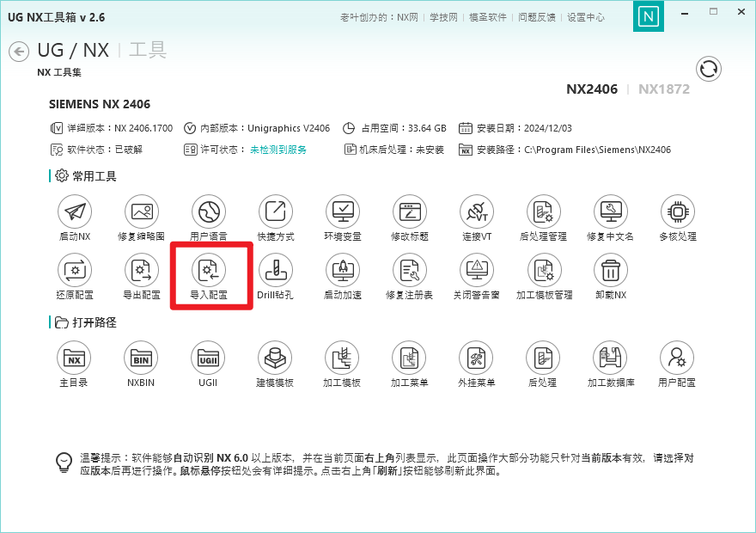Click the 机床后处理：未安装 text
Viewport: 756px width, 533px height.
tap(401, 150)
